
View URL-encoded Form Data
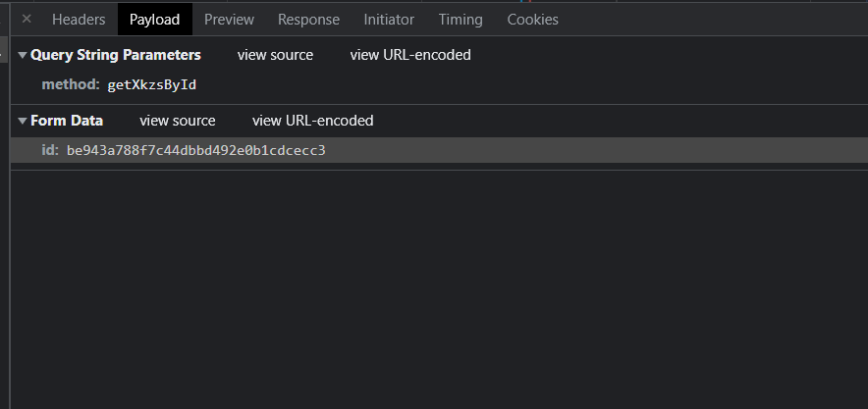pos(313,121)
